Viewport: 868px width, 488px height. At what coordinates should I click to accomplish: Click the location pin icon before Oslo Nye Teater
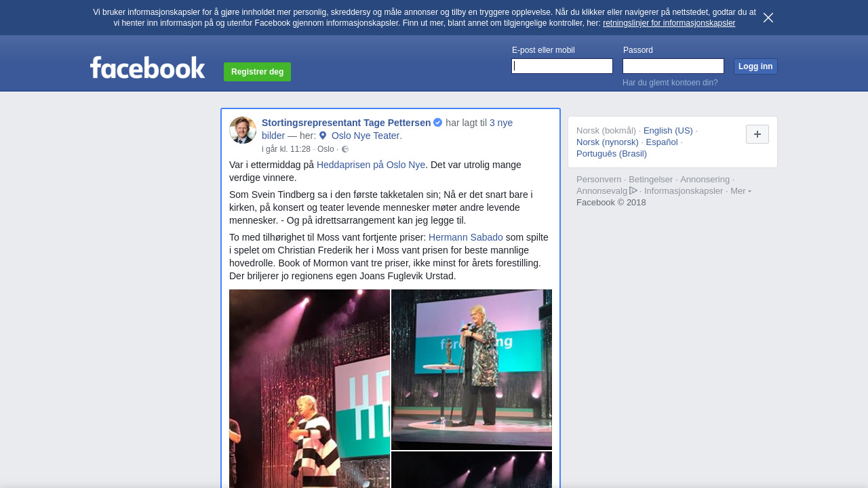323,136
